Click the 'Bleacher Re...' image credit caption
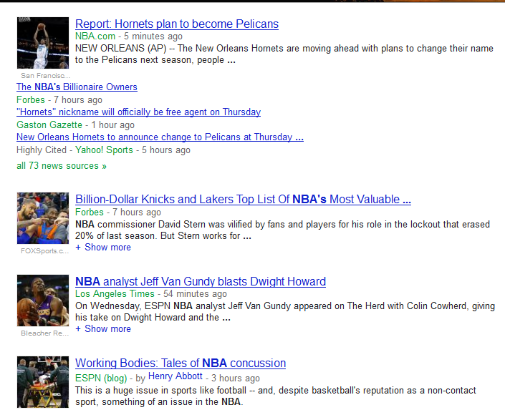The image size is (505, 420). 44,333
